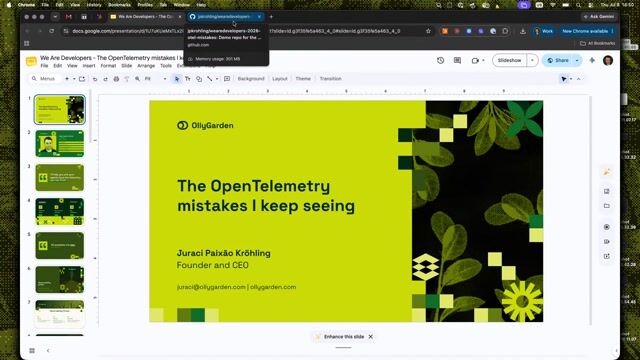Expand the Line tool dropdown arrow
This screenshot has width=640, height=360.
pos(217,79)
